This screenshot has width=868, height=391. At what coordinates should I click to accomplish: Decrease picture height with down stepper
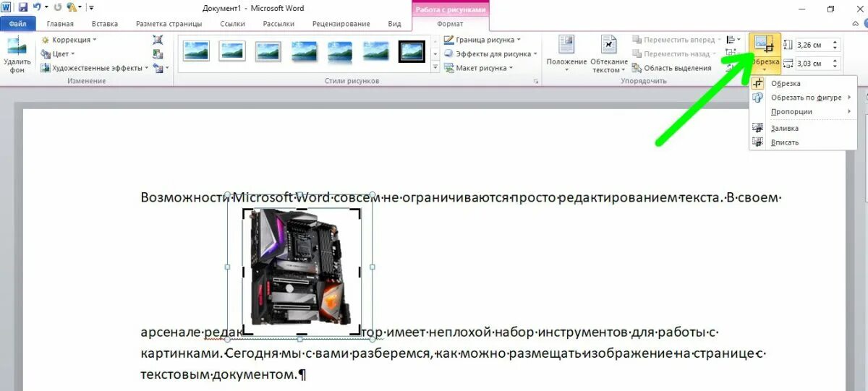pyautogui.click(x=836, y=48)
